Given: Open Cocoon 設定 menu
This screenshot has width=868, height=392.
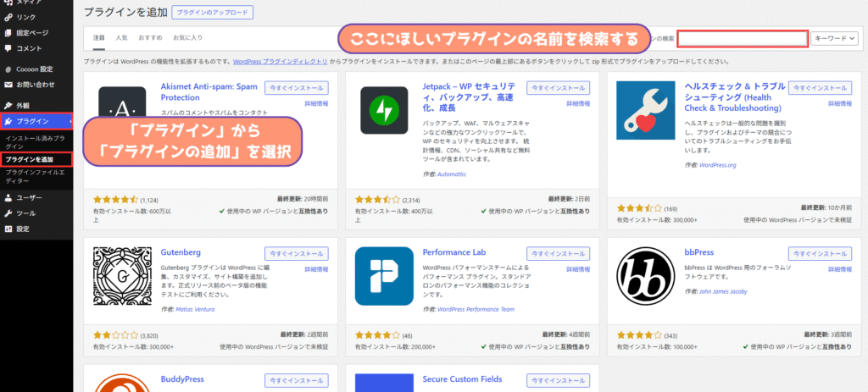Looking at the screenshot, I should (36, 69).
